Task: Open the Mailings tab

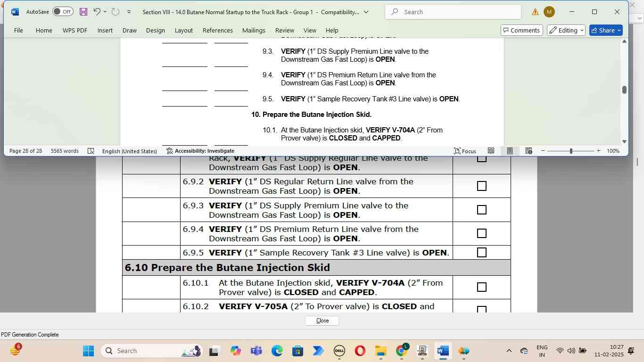Action: pyautogui.click(x=254, y=30)
